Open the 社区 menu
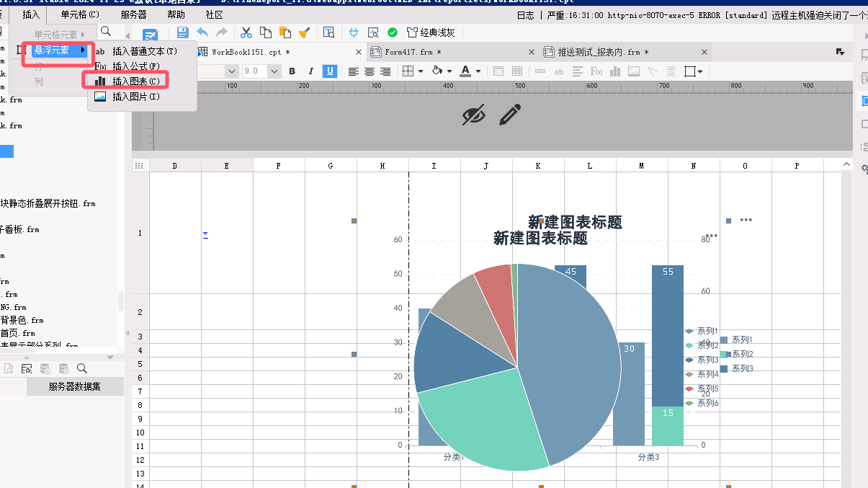The width and height of the screenshot is (868, 488). click(x=214, y=14)
